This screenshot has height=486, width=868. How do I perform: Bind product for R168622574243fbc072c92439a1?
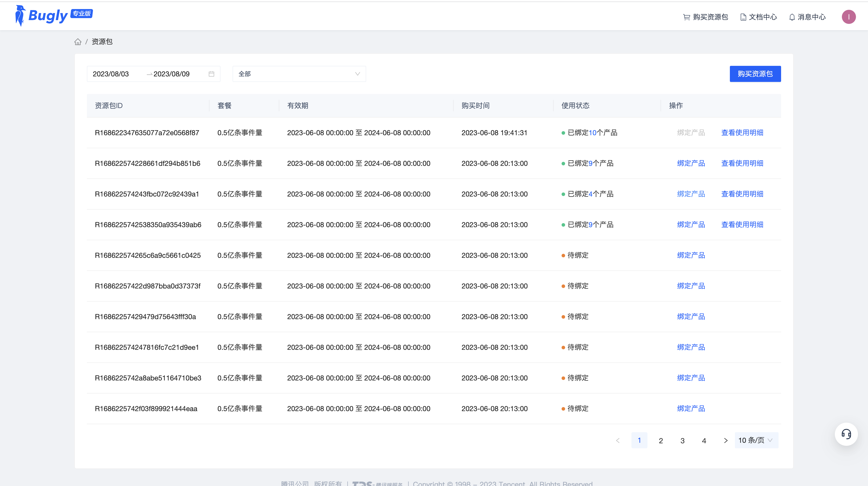tap(691, 194)
